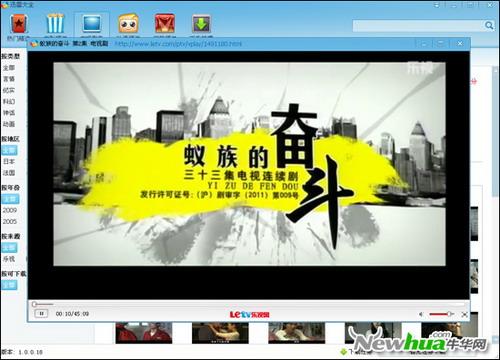Click the magnifier search icon

[489, 25]
